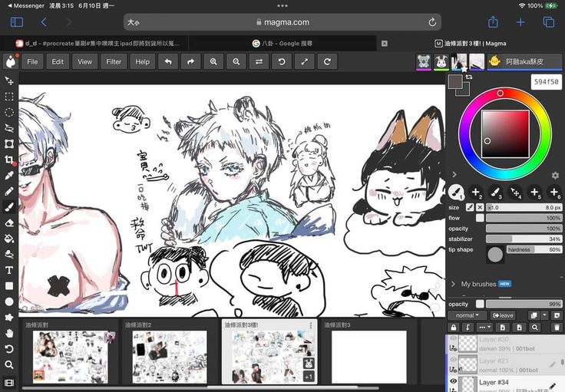Rotate view counterclockwise from top toolbar
The width and height of the screenshot is (565, 392).
pos(282,61)
